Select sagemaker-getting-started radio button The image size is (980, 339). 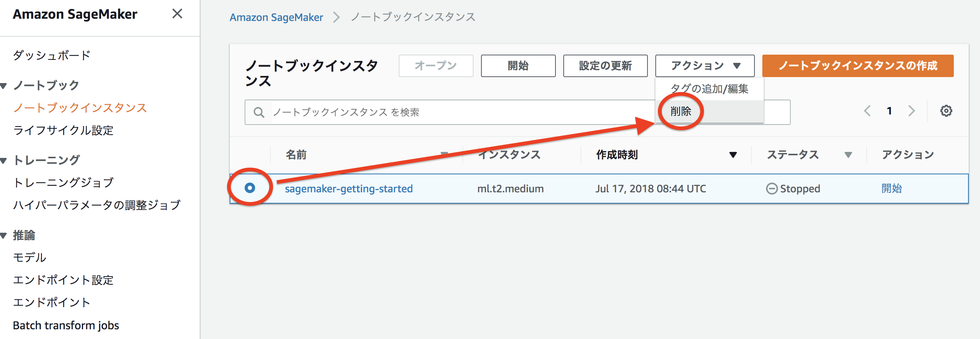[250, 188]
